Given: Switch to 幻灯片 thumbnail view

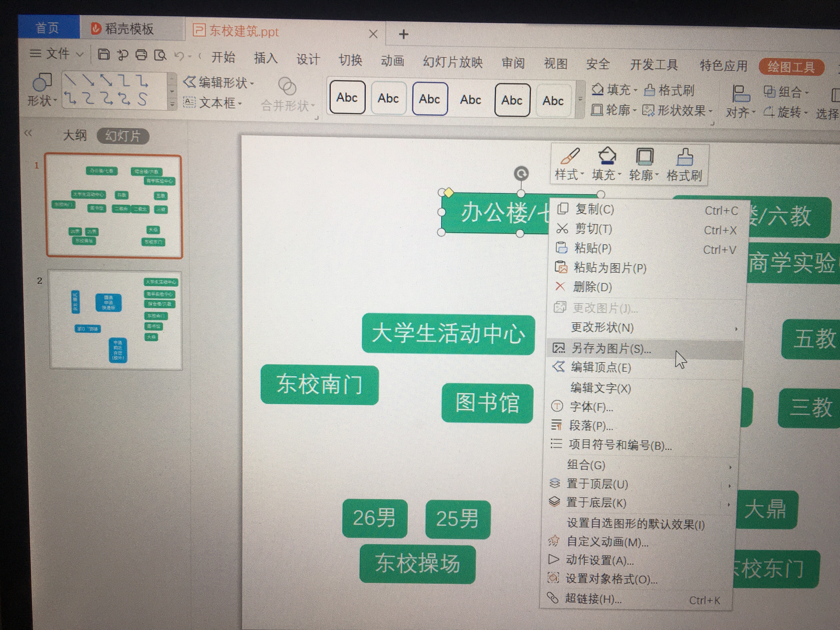Looking at the screenshot, I should [123, 136].
